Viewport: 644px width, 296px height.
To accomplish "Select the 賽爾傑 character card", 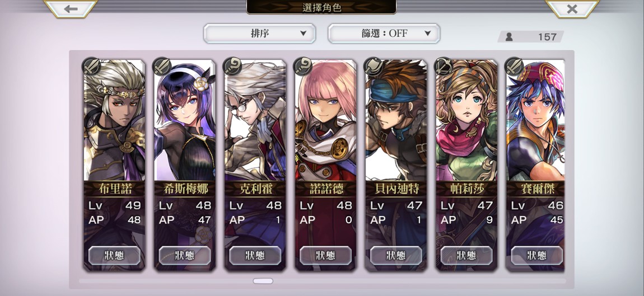I will point(535,165).
